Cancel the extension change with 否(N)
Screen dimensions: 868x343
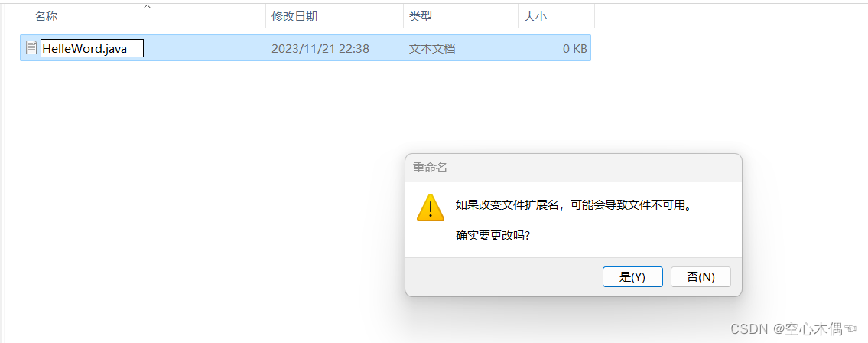701,277
